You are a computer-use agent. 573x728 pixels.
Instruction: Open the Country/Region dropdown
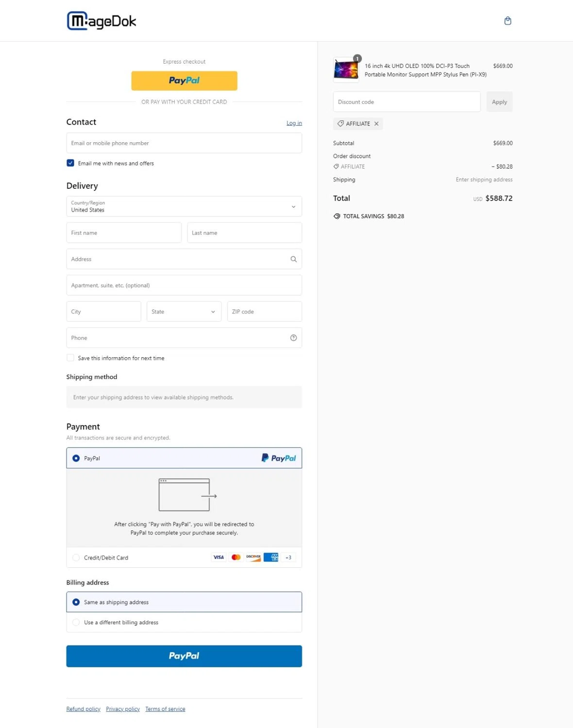tap(184, 206)
